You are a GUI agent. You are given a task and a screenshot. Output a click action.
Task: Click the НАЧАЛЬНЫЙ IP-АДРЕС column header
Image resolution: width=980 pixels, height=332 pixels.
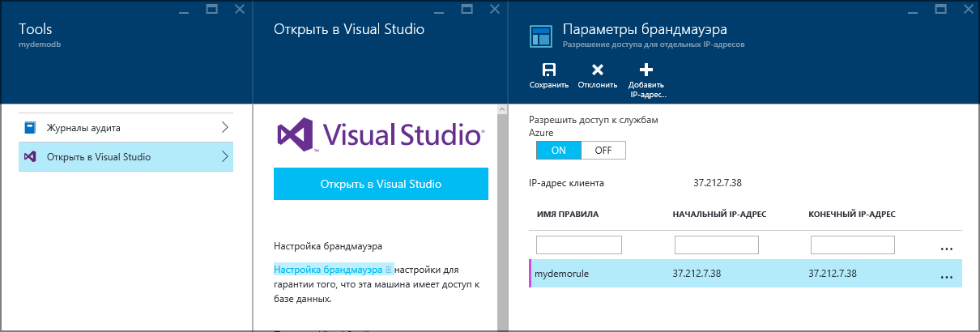click(x=719, y=215)
